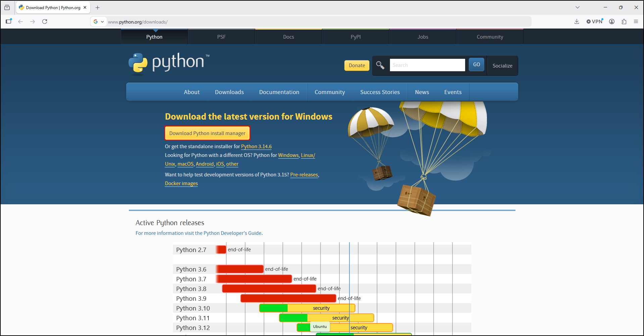Screen dimensions: 644x336
Task: Click the Python 3.8 red release bar
Action: point(269,289)
